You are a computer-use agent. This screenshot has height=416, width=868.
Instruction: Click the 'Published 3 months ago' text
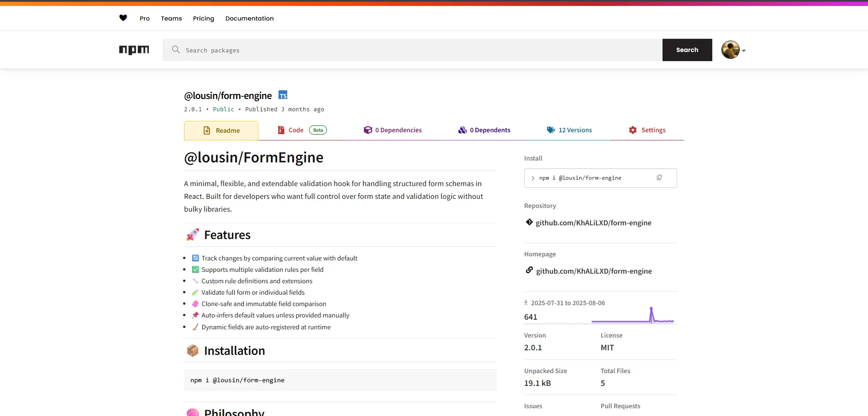click(x=284, y=109)
